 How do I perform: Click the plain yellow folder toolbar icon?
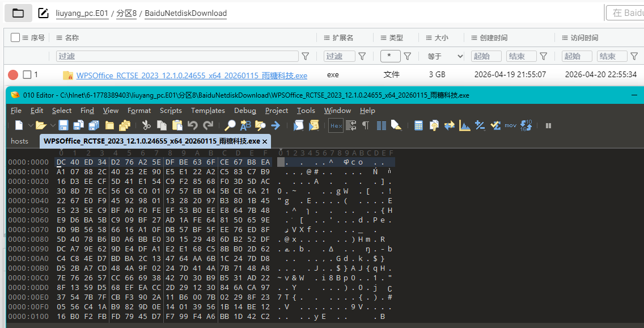(x=109, y=125)
